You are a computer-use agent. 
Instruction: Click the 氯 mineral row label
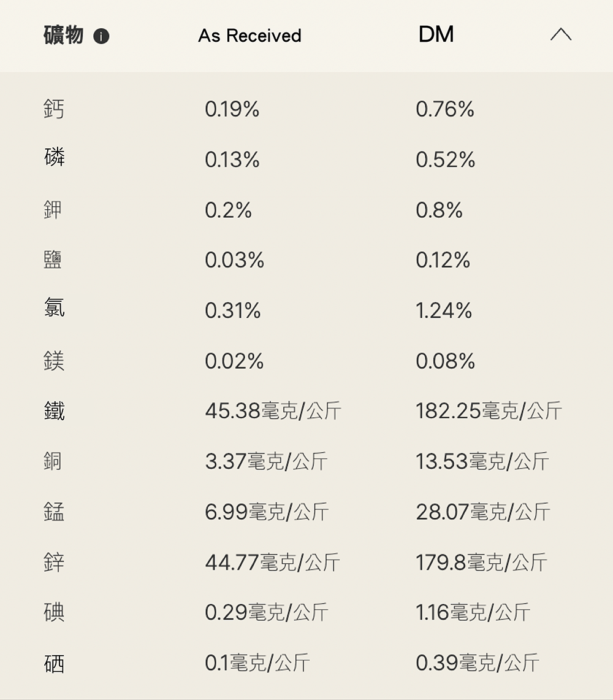click(54, 308)
